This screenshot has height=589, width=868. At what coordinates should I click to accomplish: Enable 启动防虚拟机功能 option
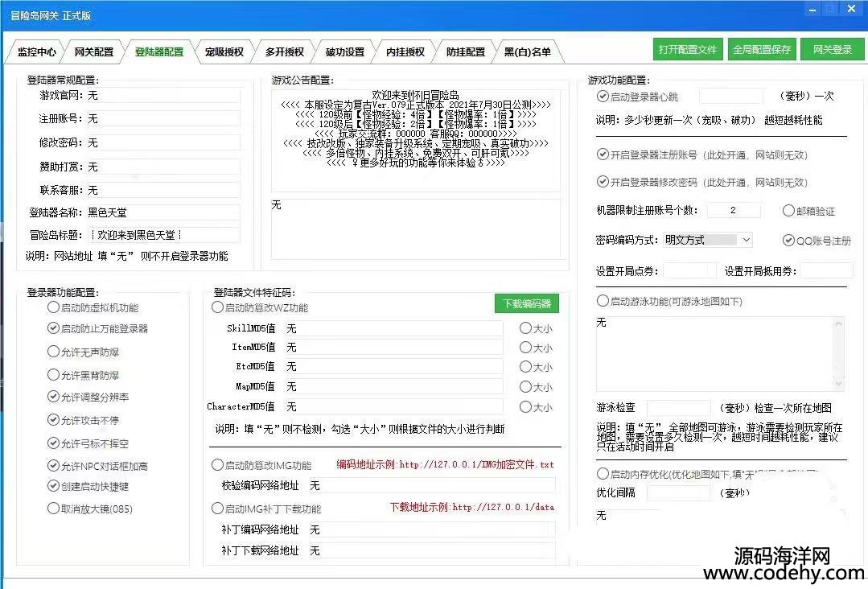(54, 307)
